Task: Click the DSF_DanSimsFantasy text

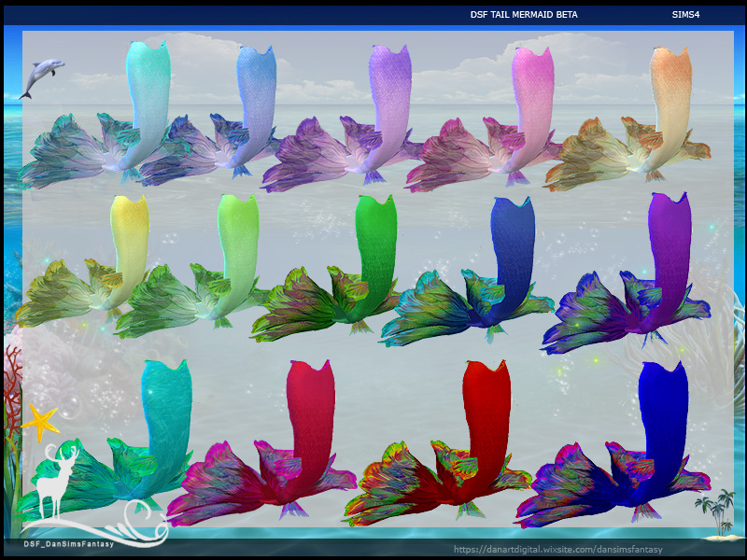Action: coord(69,544)
